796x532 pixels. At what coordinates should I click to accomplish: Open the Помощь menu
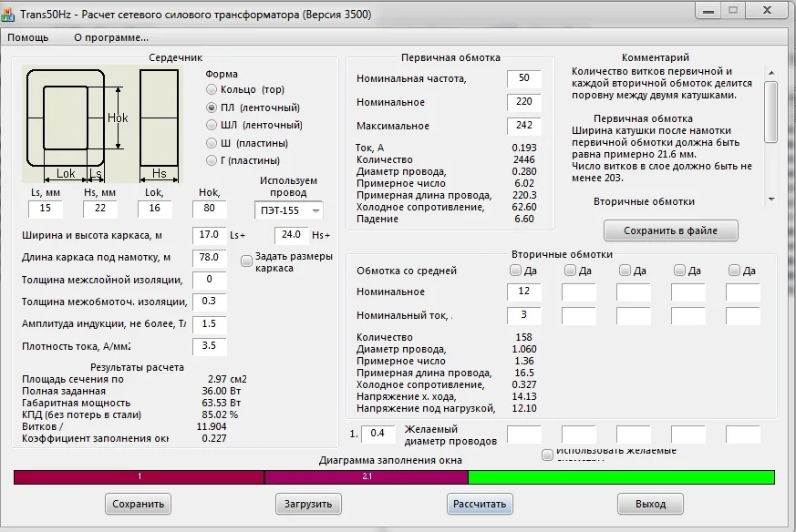[x=28, y=37]
